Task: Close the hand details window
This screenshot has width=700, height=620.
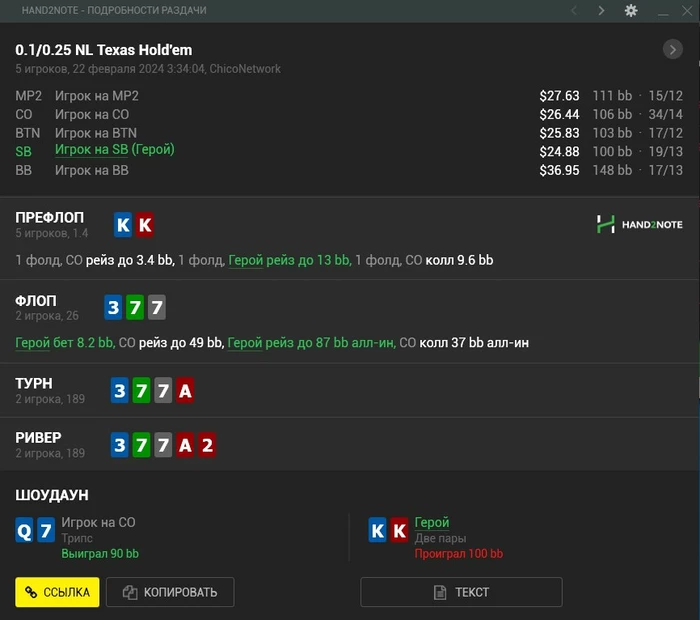Action: tap(687, 10)
